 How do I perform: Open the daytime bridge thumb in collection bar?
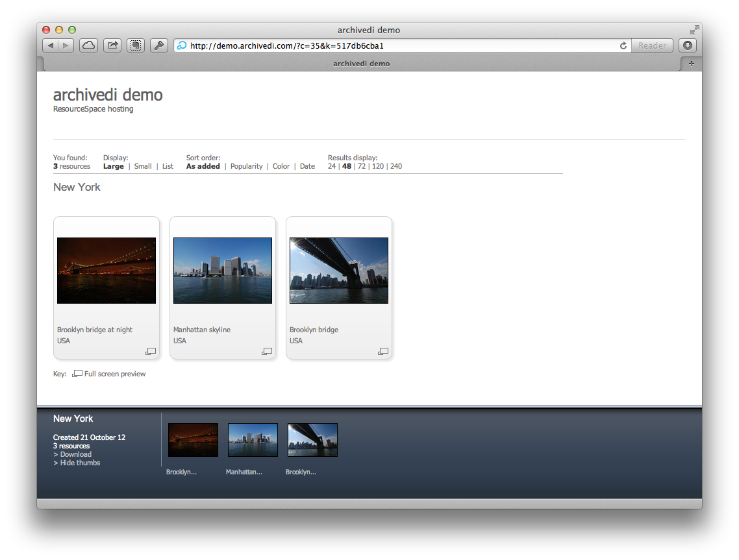tap(312, 440)
